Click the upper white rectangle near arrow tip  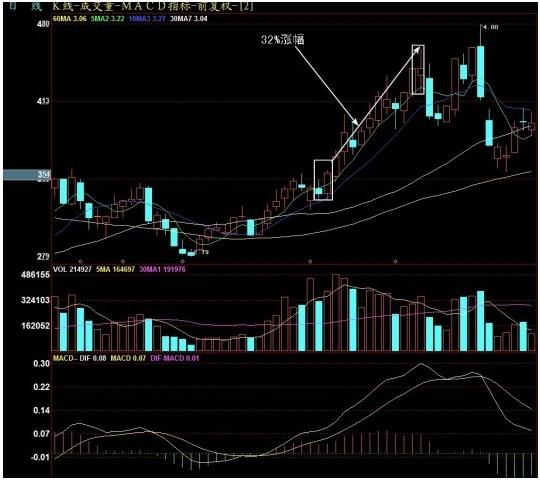pyautogui.click(x=418, y=70)
